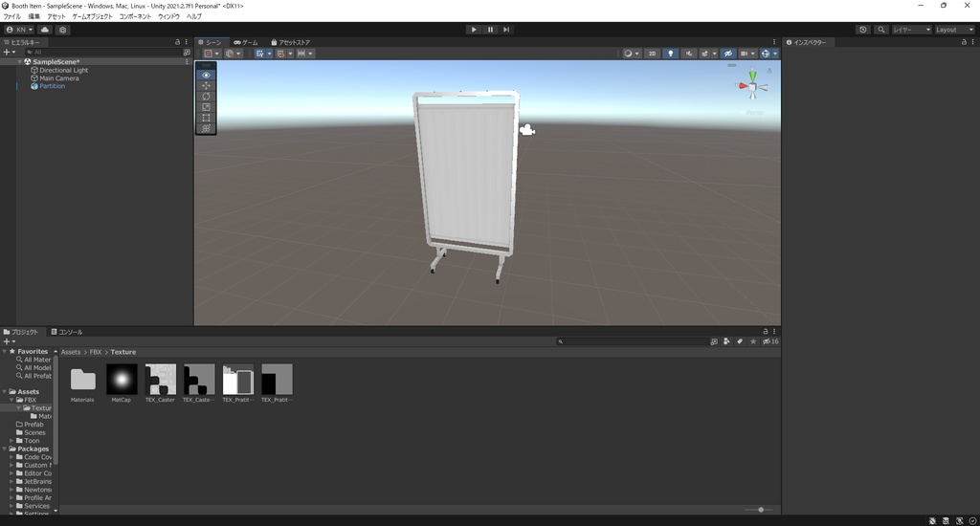Click Assets in project breadcrumb
The image size is (980, 526).
pos(71,352)
